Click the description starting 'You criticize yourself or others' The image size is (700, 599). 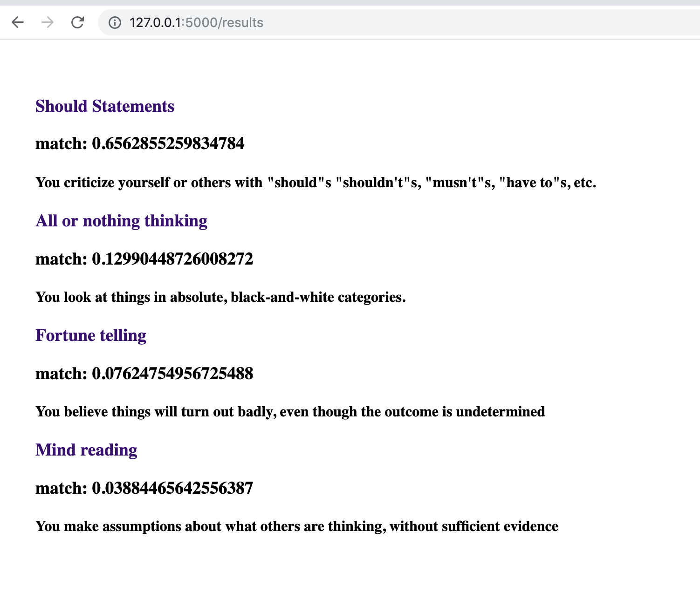pyautogui.click(x=316, y=183)
